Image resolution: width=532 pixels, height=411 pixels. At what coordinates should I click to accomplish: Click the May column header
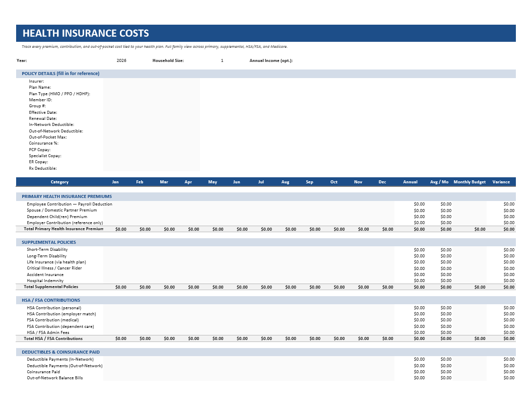point(213,182)
